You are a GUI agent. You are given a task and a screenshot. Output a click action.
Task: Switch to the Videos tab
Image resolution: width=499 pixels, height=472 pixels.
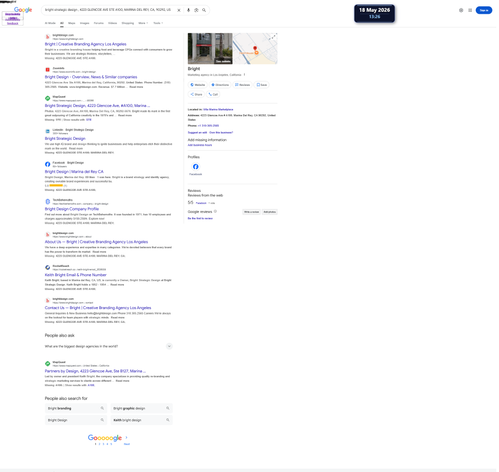tap(113, 23)
